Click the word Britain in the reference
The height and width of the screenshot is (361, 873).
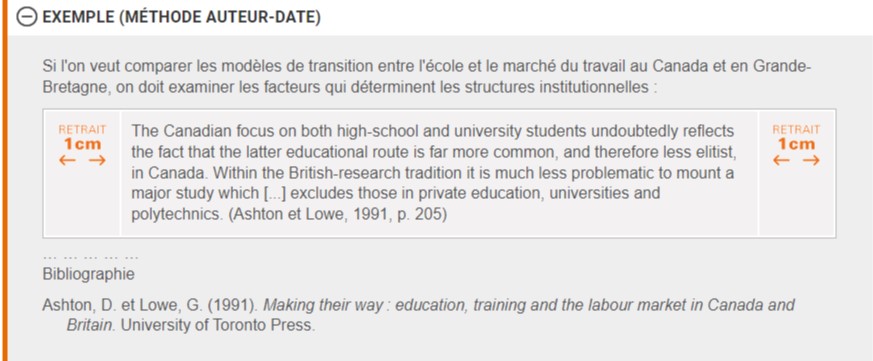(91, 325)
